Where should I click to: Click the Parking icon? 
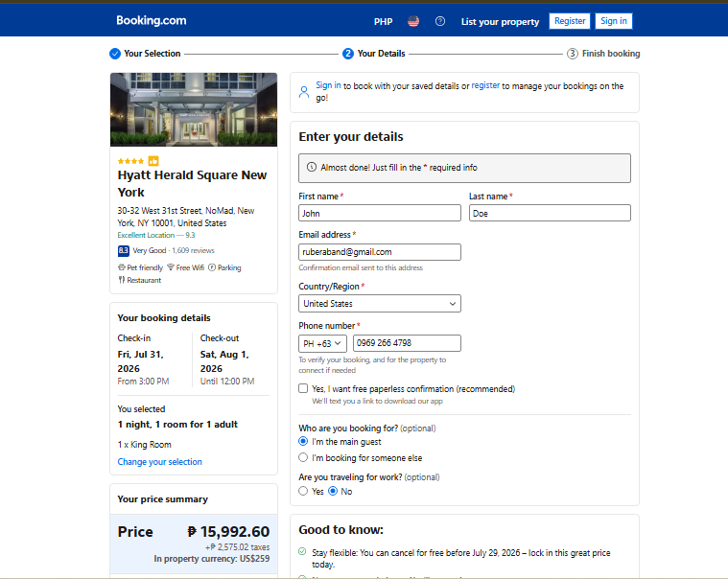[212, 267]
